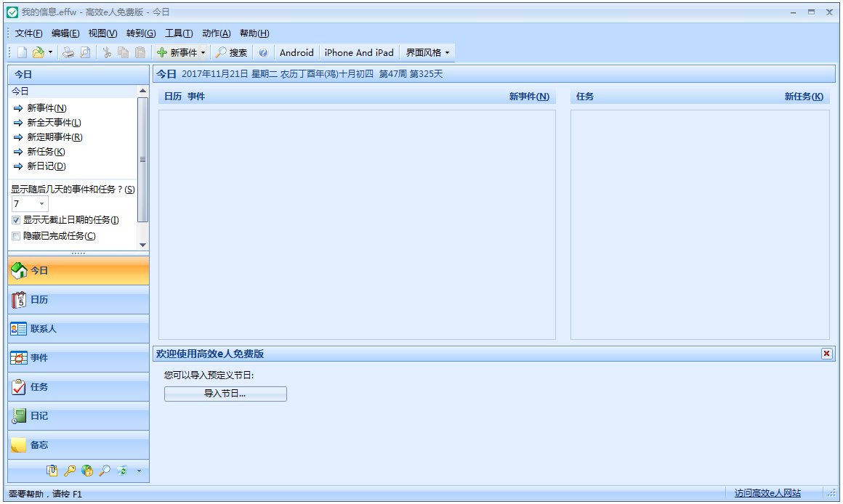
Task: Click the 导入节日... button
Action: tap(225, 394)
